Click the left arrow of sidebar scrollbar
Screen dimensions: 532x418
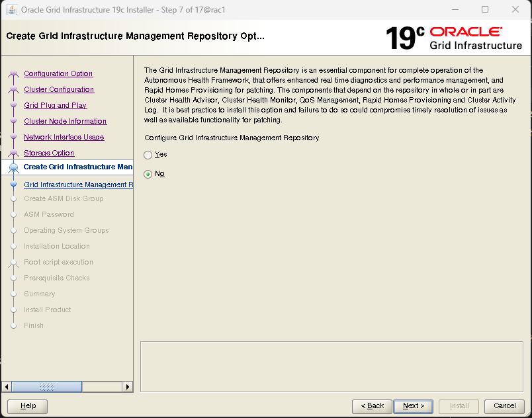[7, 387]
